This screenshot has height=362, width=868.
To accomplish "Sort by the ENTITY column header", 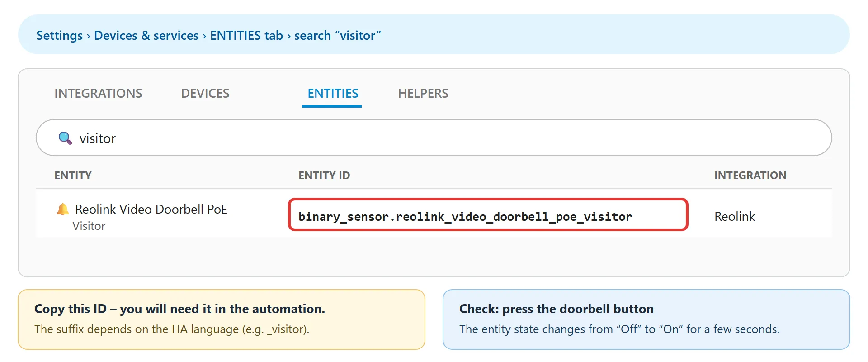I will tap(73, 176).
